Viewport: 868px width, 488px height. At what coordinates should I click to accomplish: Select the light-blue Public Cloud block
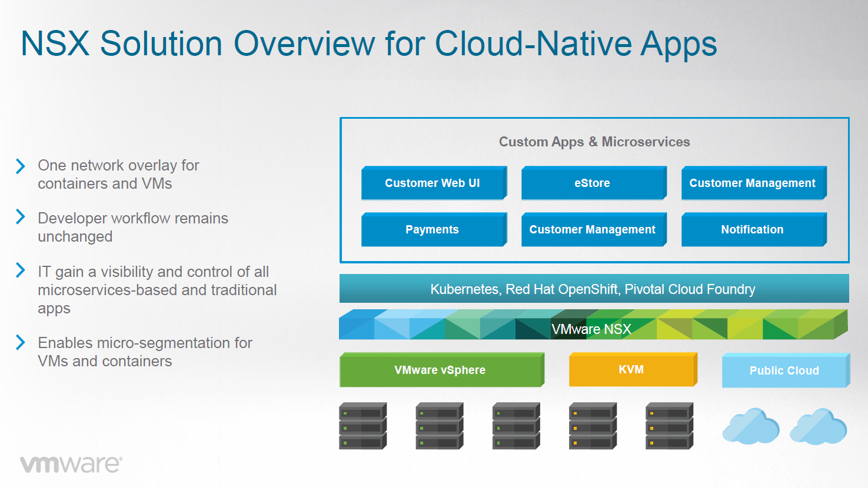coord(786,370)
